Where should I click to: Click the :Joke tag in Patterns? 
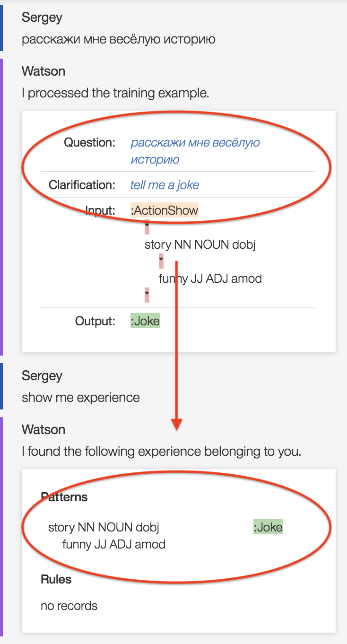click(268, 527)
